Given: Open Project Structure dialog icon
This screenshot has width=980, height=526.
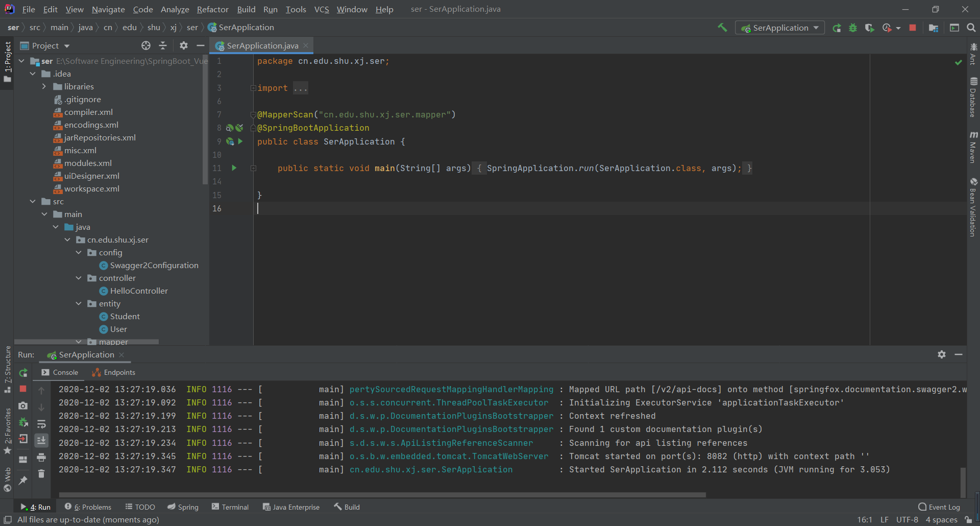Looking at the screenshot, I should pyautogui.click(x=934, y=28).
